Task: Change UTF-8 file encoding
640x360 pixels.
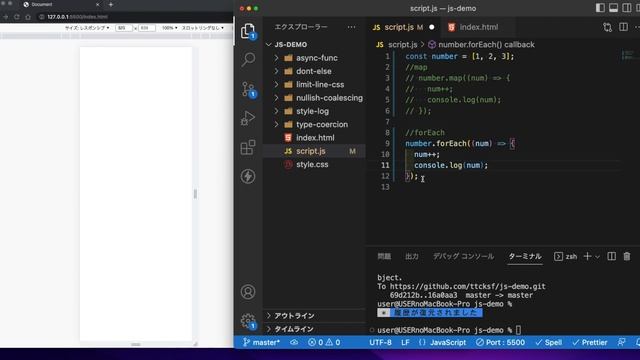Action: (380, 342)
